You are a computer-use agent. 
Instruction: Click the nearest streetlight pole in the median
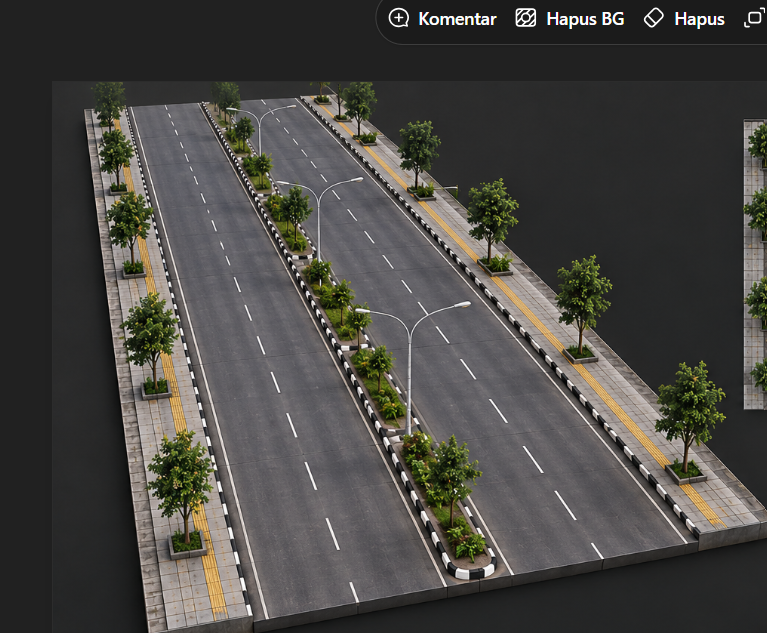(x=409, y=372)
